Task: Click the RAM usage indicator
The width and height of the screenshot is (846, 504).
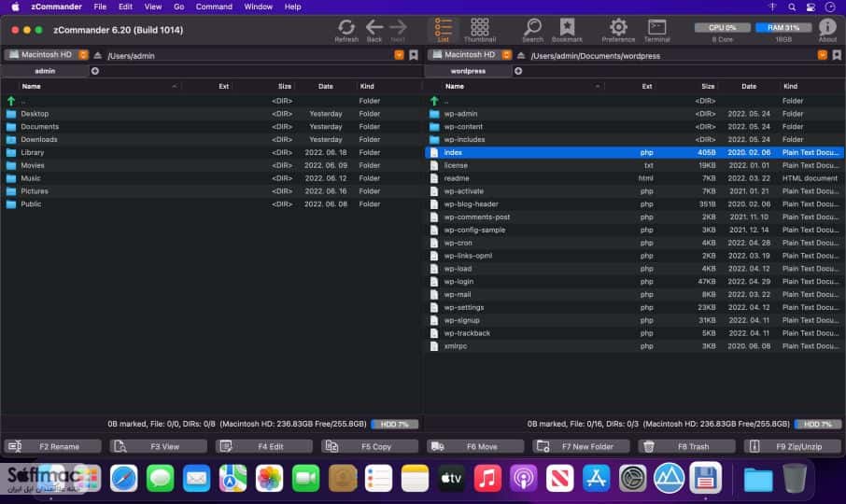Action: click(783, 27)
